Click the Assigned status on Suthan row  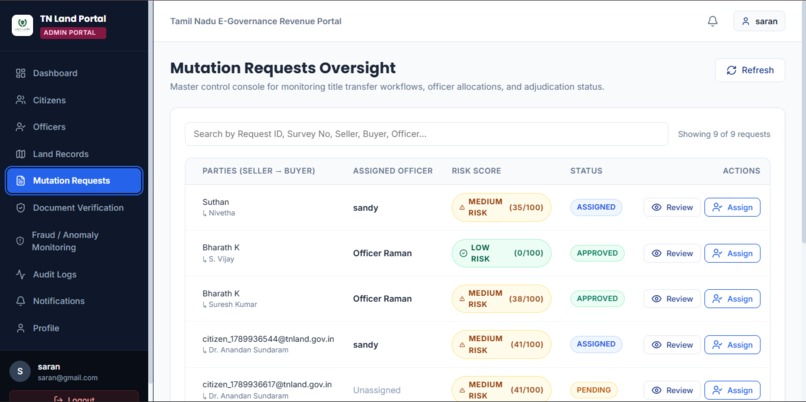(596, 207)
